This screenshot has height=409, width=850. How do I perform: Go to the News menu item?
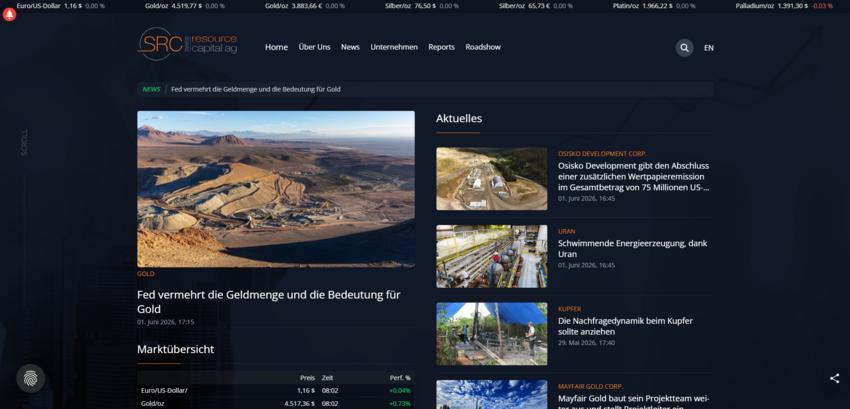[x=350, y=47]
